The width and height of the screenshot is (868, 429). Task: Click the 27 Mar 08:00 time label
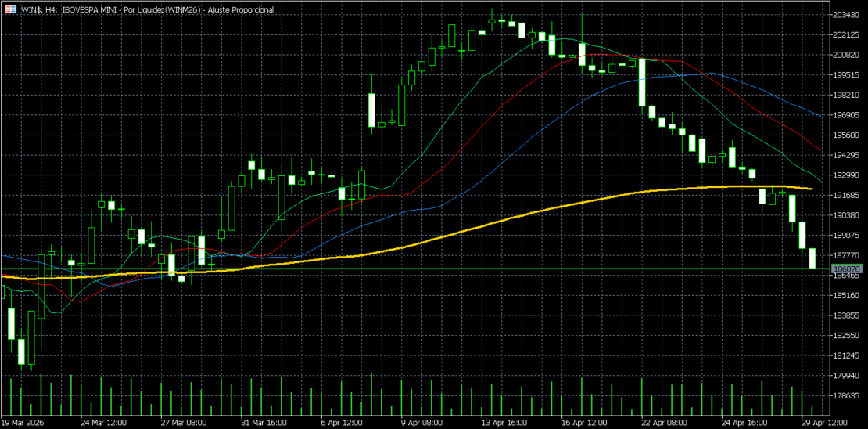(184, 422)
